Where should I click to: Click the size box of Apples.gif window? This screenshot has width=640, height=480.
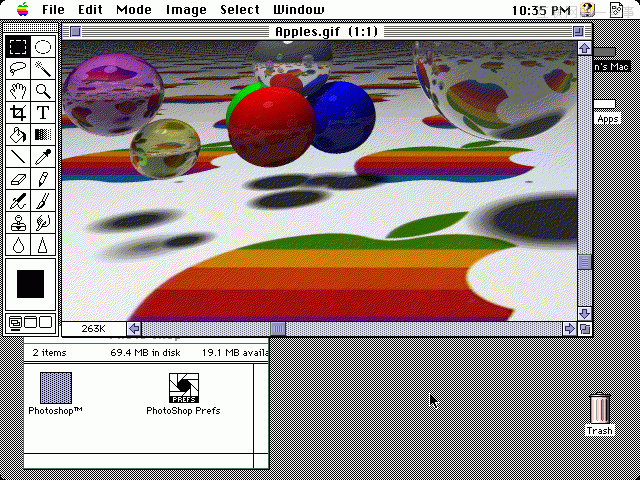[x=585, y=329]
